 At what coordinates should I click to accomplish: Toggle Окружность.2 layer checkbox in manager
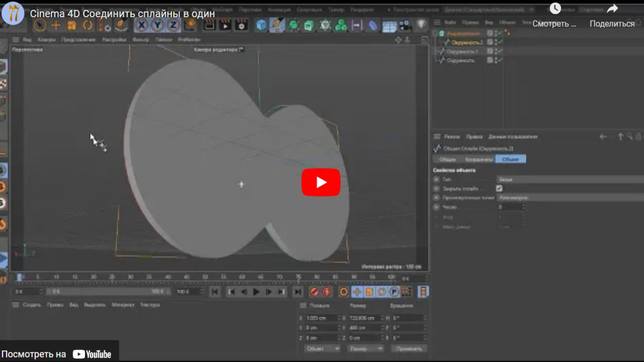click(490, 42)
